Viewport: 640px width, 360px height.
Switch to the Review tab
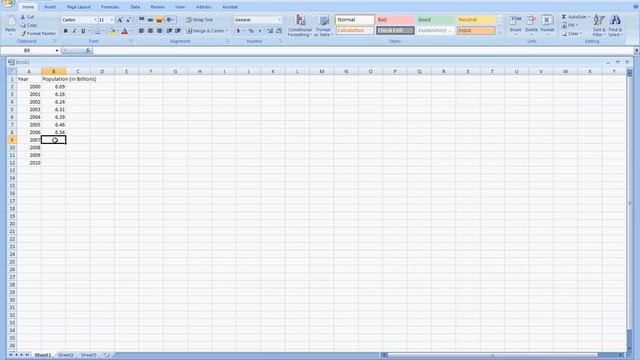pos(158,7)
